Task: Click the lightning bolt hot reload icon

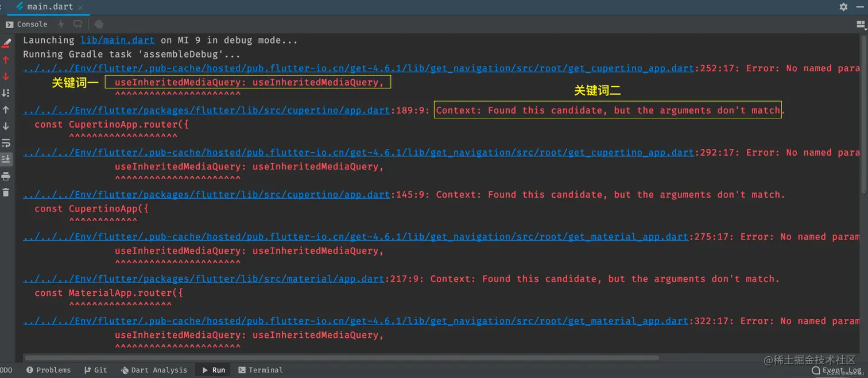Action: [x=61, y=24]
